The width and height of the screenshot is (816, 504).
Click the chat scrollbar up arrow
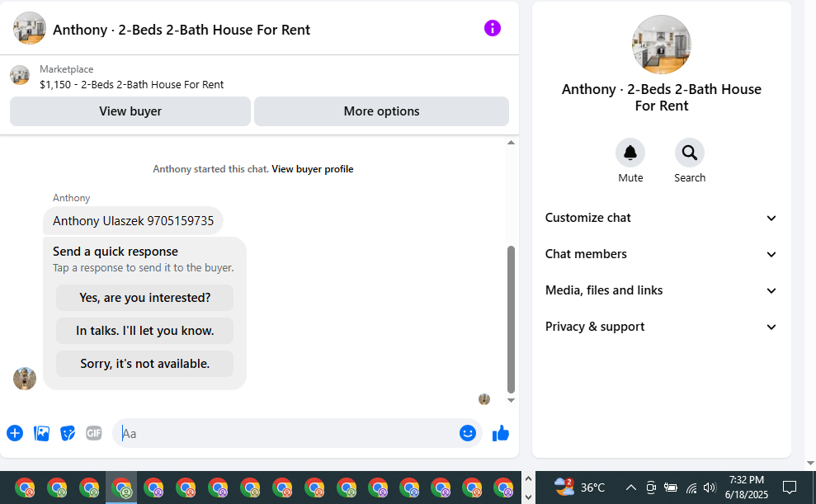511,143
